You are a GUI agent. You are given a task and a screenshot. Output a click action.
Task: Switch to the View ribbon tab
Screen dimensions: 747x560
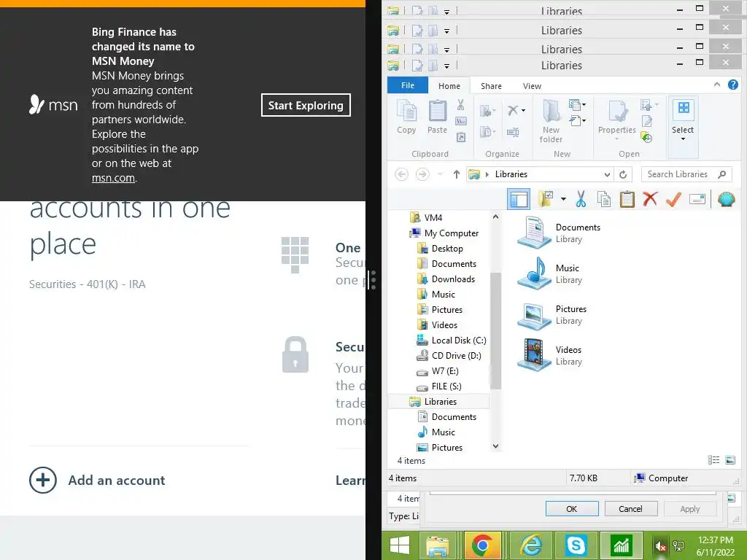(x=532, y=86)
